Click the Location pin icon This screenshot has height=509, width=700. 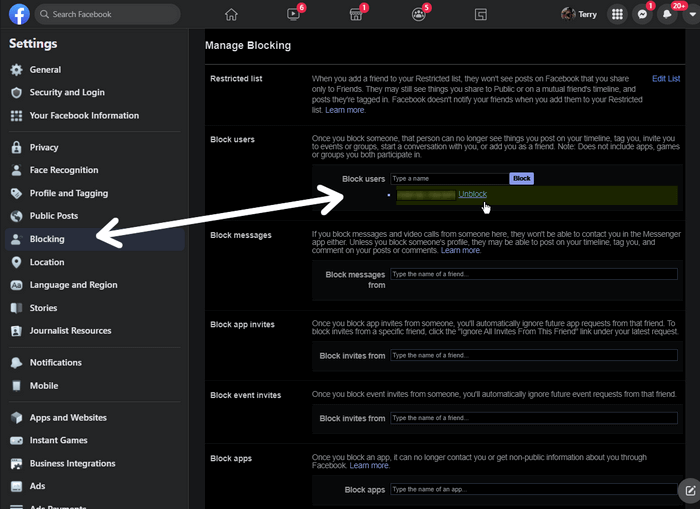(x=17, y=262)
